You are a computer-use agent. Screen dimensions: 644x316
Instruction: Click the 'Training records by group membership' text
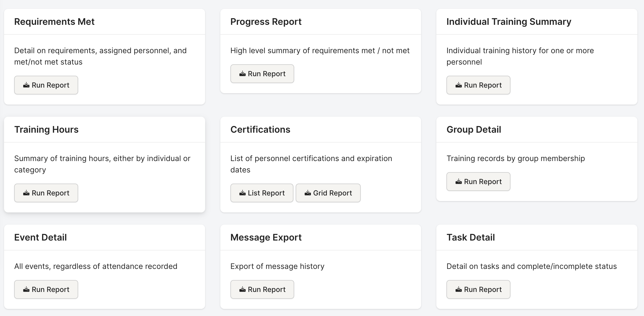tap(516, 159)
